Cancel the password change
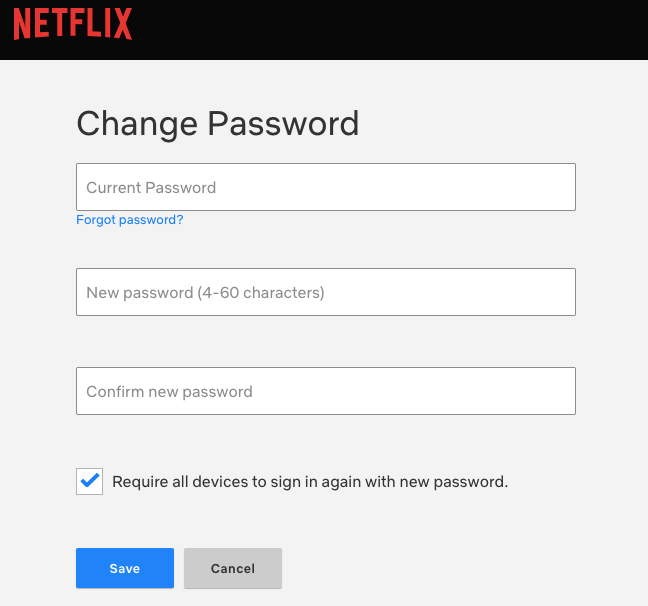This screenshot has width=648, height=606. pos(233,568)
